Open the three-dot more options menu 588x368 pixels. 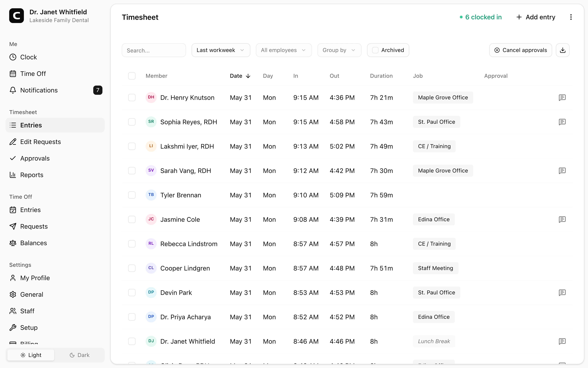coord(571,17)
